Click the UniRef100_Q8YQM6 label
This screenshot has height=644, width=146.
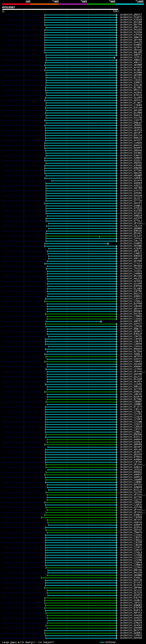pos(131,75)
